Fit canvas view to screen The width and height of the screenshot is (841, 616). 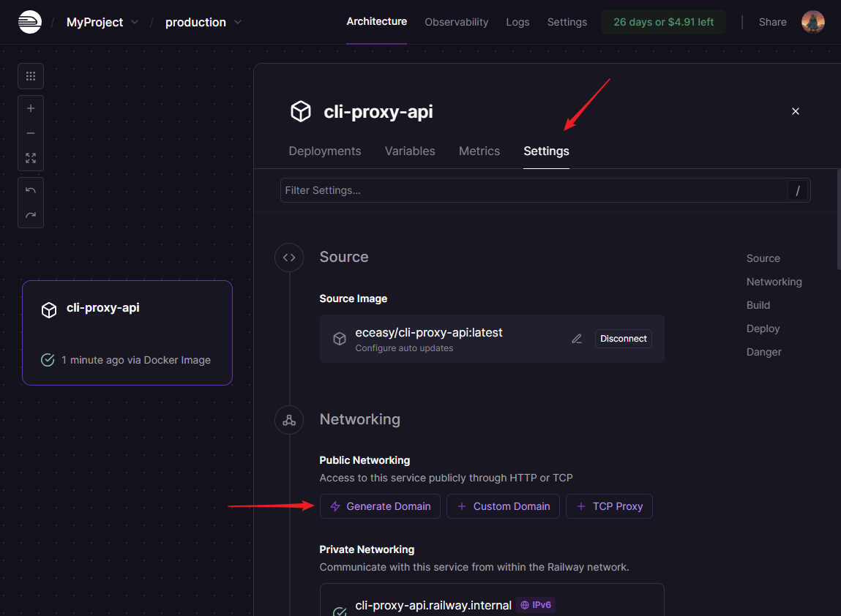tap(31, 158)
